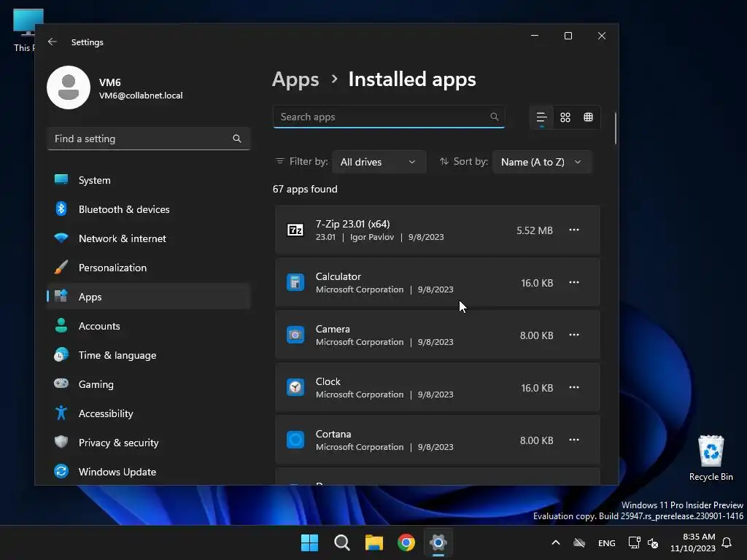Show hidden system tray icons
Image resolution: width=747 pixels, height=560 pixels.
point(555,542)
